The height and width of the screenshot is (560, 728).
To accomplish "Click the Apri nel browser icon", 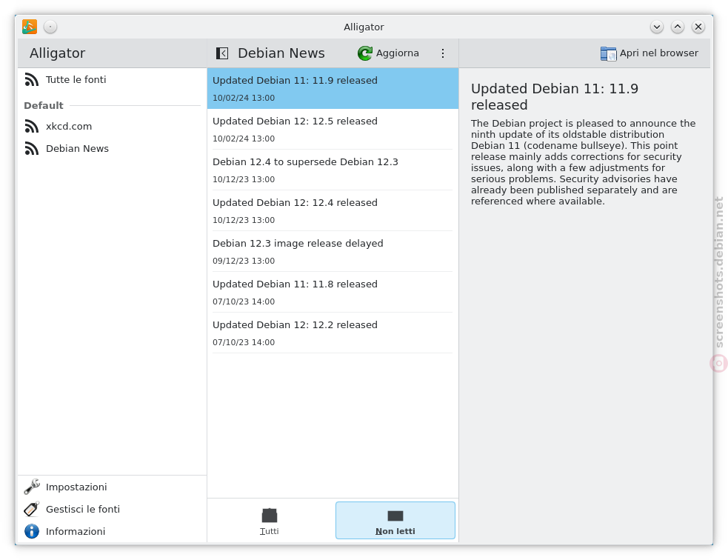I will pyautogui.click(x=608, y=53).
